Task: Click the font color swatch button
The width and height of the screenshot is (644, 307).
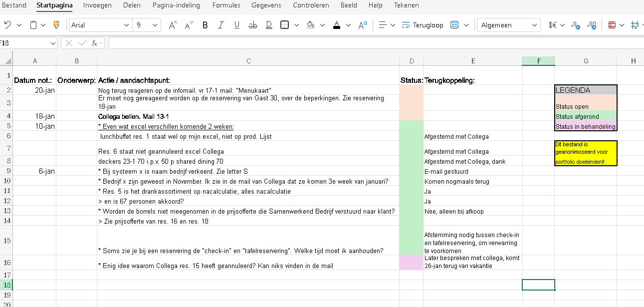Action: [x=336, y=25]
